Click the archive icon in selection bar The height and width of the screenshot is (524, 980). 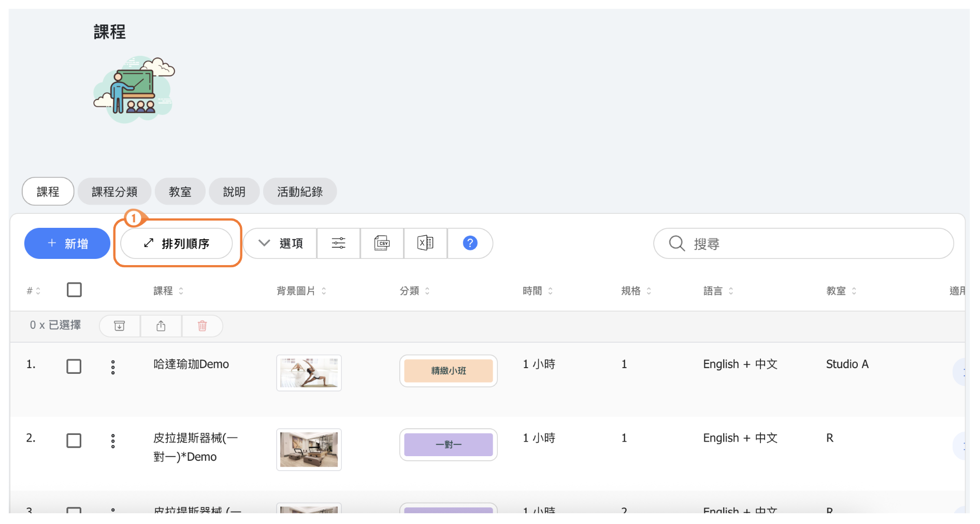click(120, 326)
